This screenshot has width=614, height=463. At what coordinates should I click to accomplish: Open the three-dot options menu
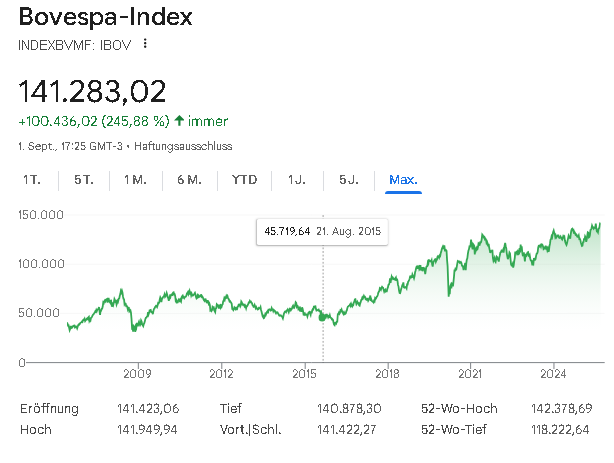coord(145,44)
